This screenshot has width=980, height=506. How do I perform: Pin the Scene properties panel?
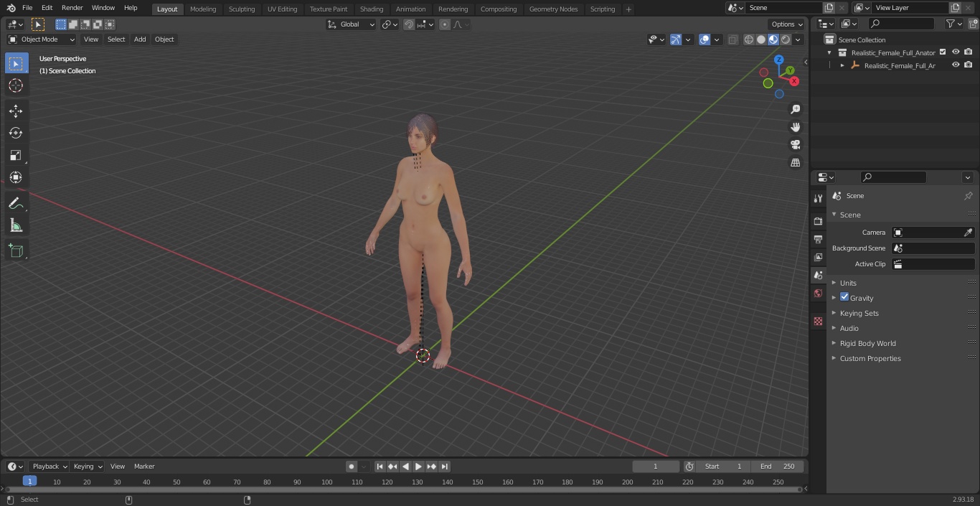[x=968, y=196]
